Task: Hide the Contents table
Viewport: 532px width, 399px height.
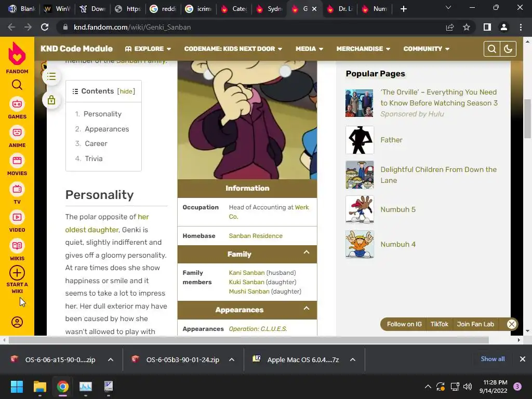Action: [x=126, y=91]
